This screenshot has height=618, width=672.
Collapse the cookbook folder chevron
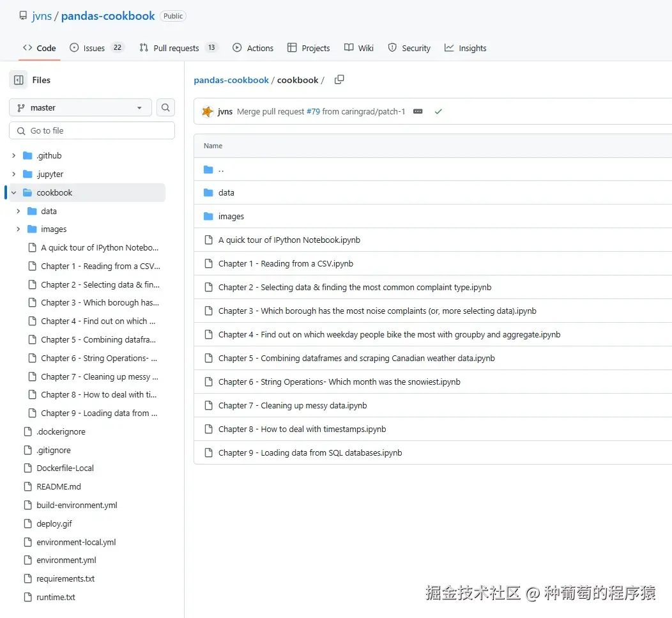point(13,192)
